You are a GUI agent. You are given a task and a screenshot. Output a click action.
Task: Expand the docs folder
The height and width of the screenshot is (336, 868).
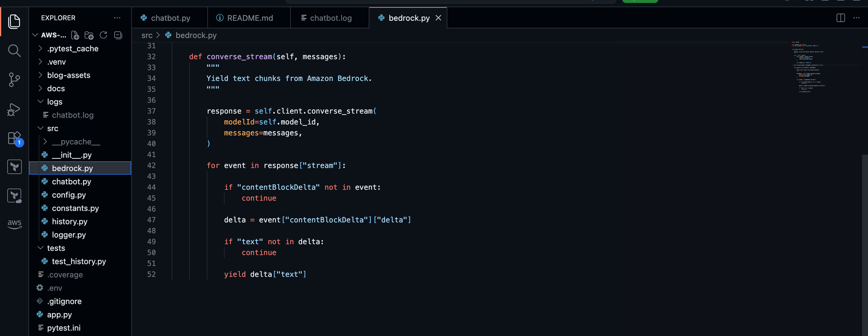40,88
